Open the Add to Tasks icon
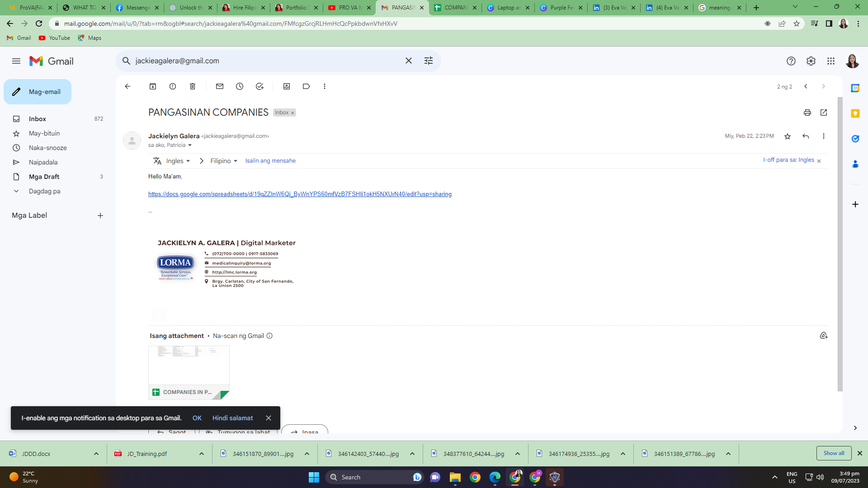The height and width of the screenshot is (488, 868). pyautogui.click(x=259, y=86)
